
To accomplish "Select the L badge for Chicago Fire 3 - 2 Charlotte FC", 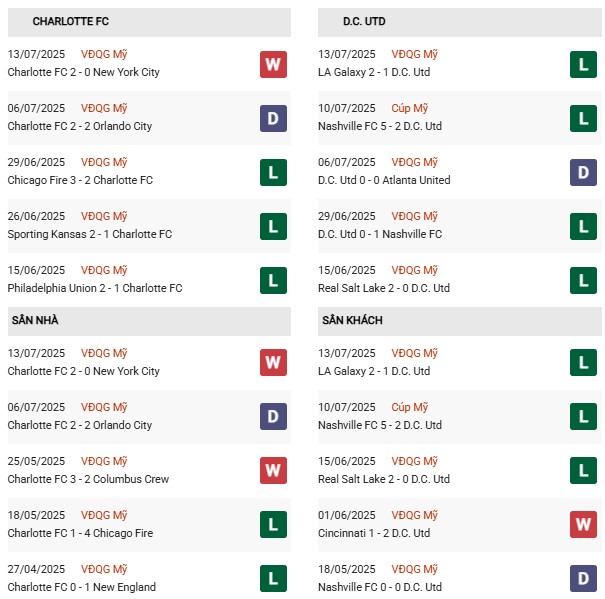I will 273,172.
